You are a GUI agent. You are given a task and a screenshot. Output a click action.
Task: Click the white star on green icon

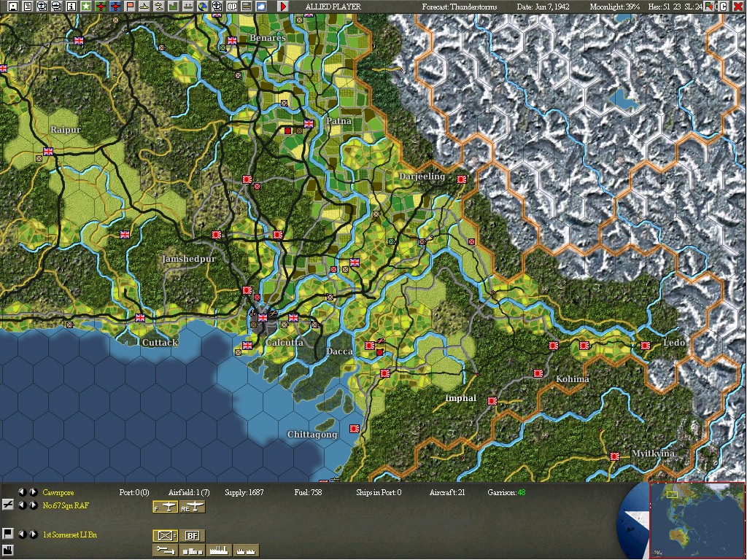click(x=86, y=6)
